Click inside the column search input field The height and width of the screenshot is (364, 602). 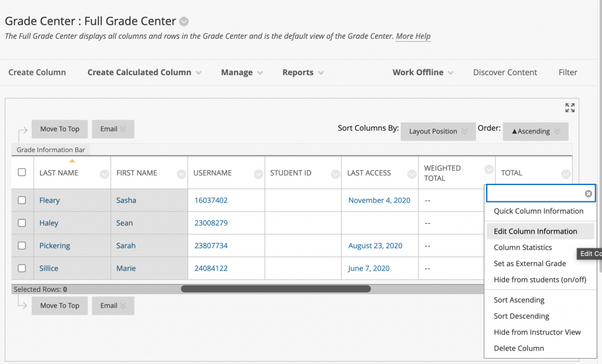[x=535, y=194]
